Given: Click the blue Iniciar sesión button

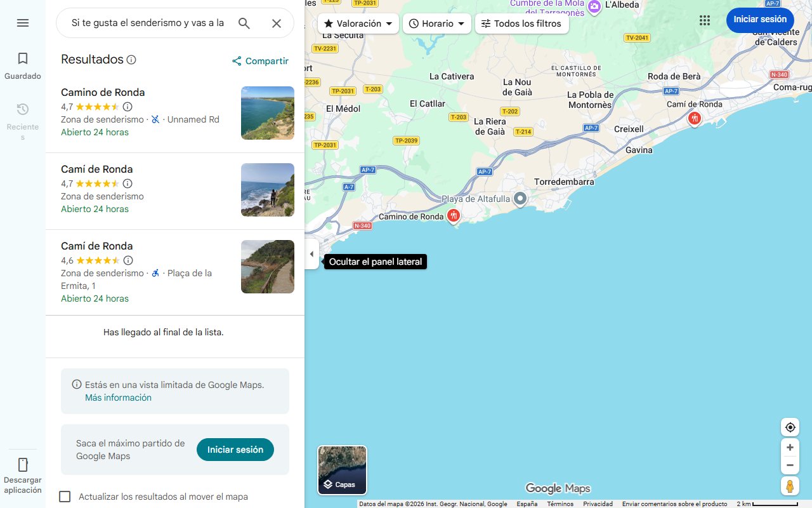Looking at the screenshot, I should point(760,20).
